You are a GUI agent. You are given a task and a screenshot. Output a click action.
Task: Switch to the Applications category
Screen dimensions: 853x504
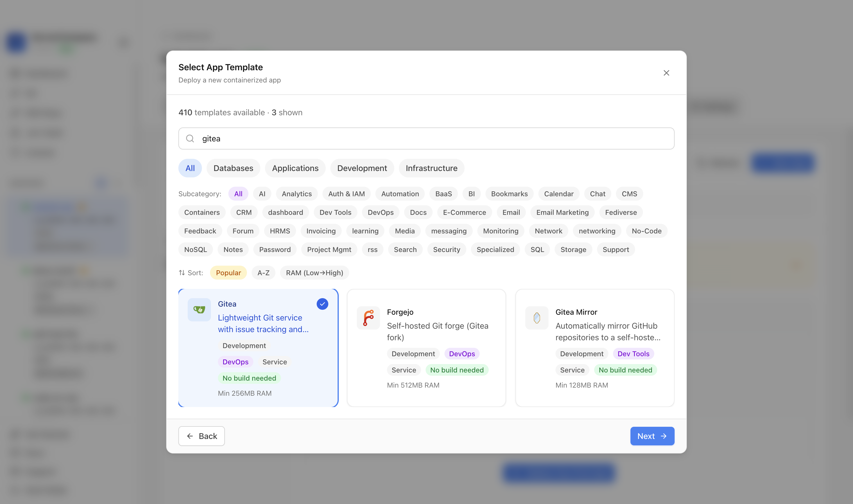295,168
